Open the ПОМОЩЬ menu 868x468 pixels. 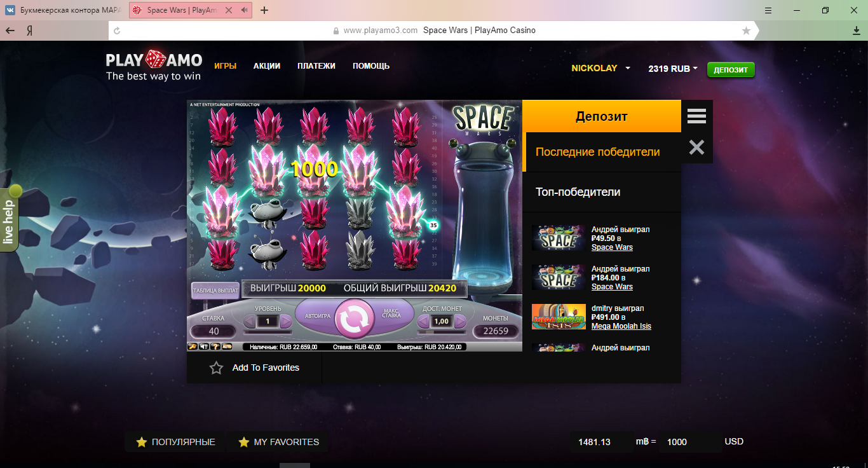click(x=371, y=66)
